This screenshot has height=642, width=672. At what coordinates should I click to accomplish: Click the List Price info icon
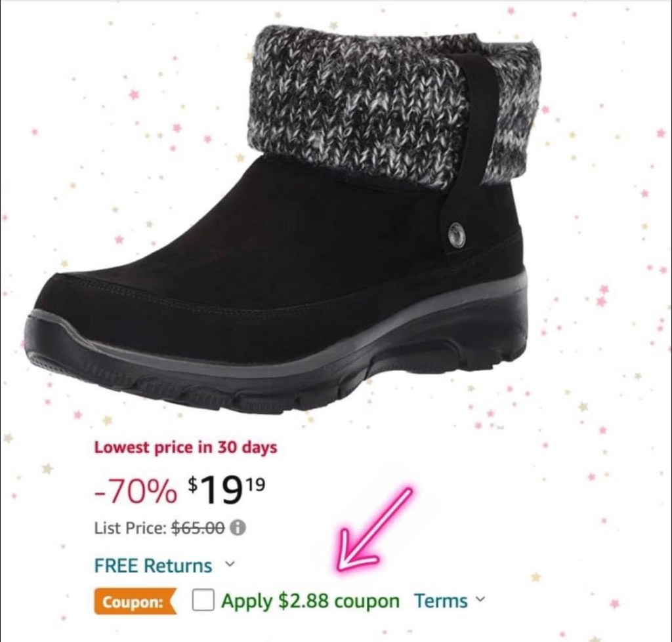(x=238, y=528)
